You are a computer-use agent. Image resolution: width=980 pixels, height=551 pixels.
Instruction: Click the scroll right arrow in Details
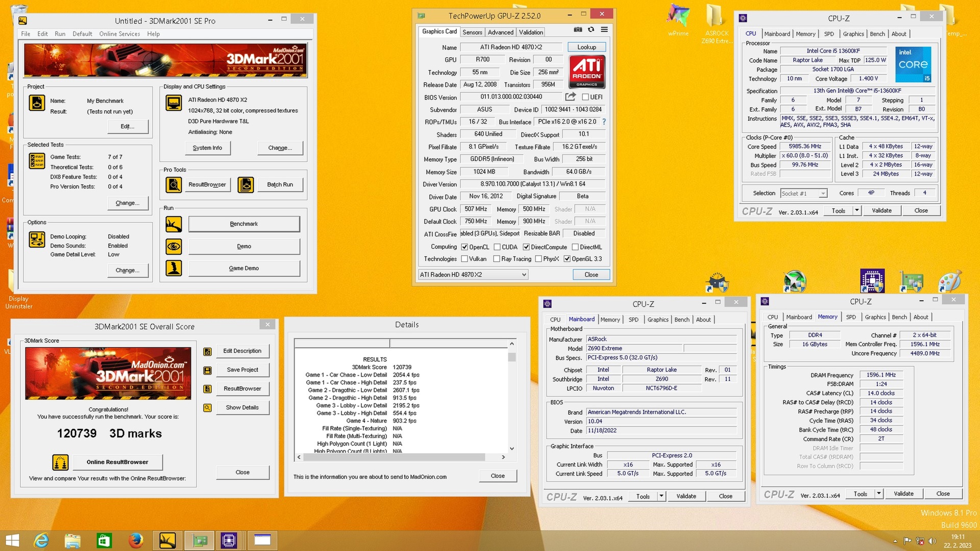(503, 457)
